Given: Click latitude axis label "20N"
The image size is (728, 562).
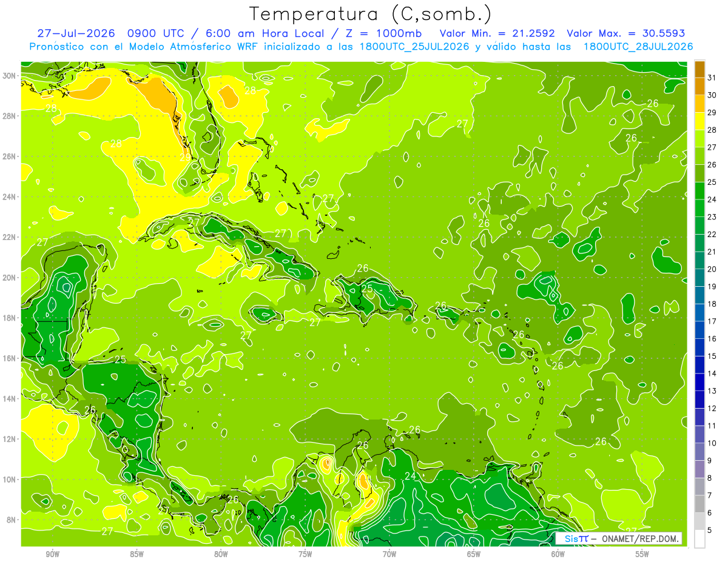Looking at the screenshot, I should 10,278.
